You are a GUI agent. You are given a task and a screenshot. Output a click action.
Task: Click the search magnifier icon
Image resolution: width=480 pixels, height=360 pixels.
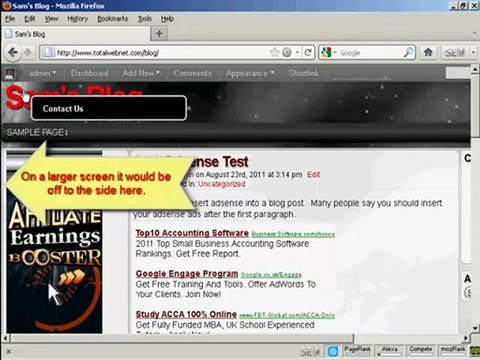[x=408, y=52]
